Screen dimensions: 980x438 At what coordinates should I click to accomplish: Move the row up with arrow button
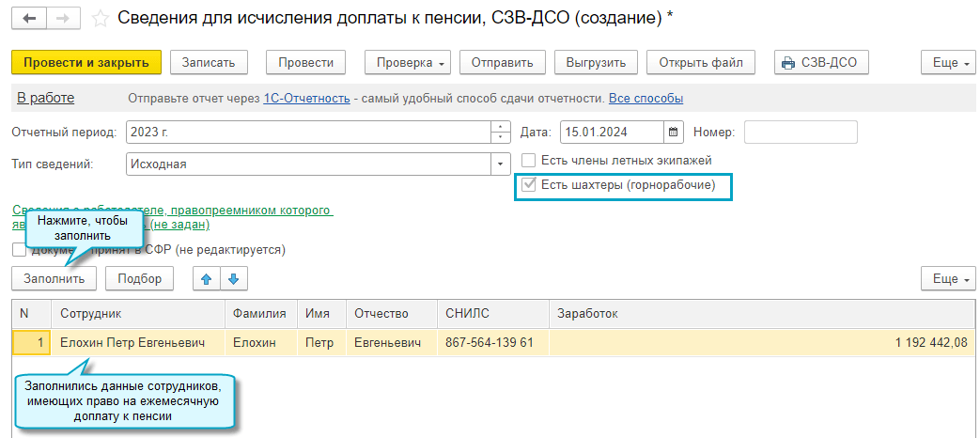tap(206, 278)
